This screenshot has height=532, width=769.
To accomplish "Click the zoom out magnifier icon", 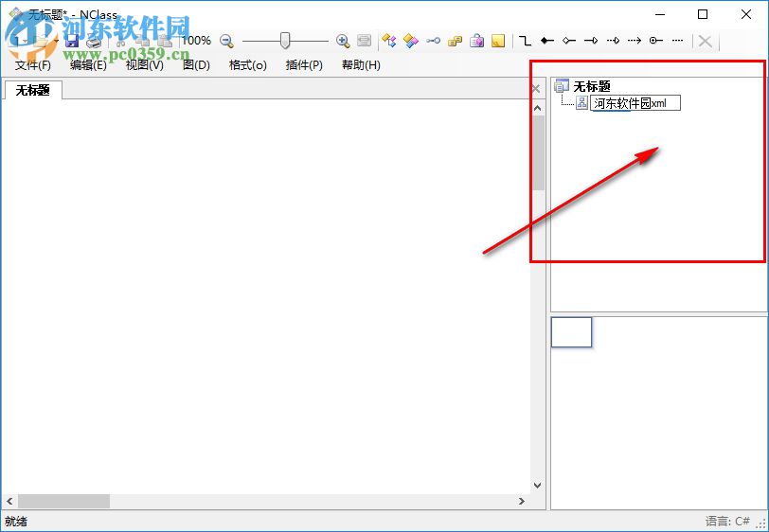I will coord(226,42).
